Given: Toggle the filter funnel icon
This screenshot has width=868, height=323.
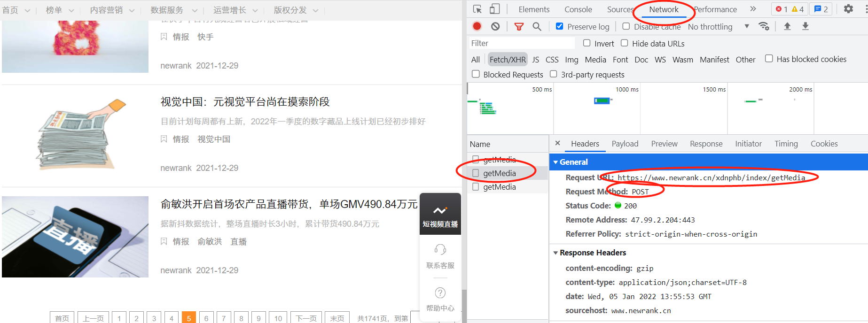Looking at the screenshot, I should click(x=519, y=26).
